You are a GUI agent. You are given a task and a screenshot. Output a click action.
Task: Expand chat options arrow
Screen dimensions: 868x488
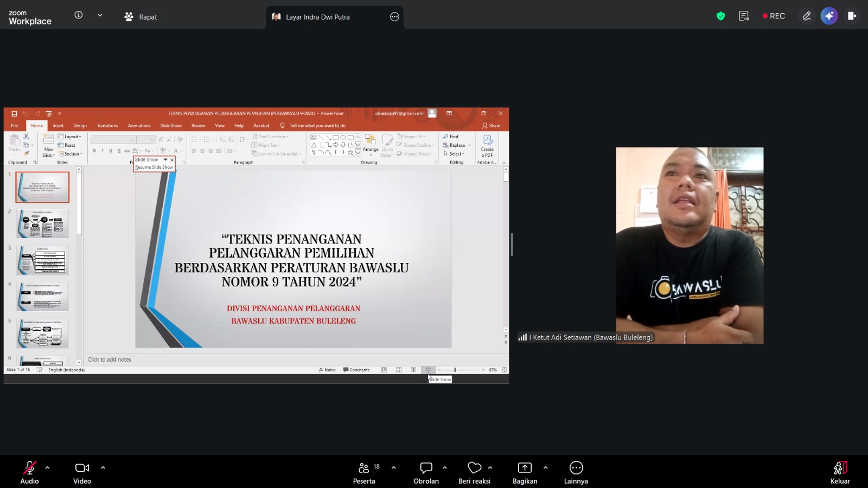(x=445, y=467)
